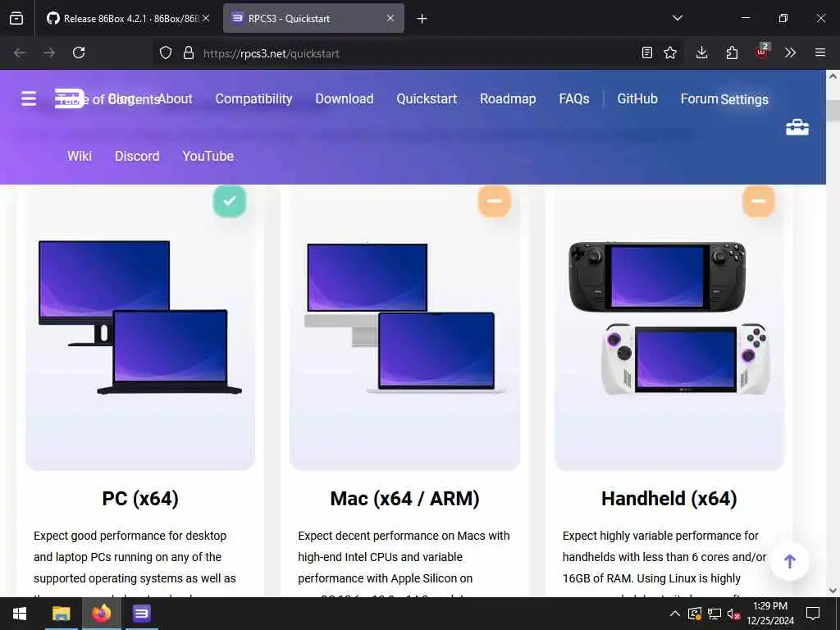This screenshot has width=840, height=630.
Task: Toggle reader view icon in address bar
Action: coord(647,53)
